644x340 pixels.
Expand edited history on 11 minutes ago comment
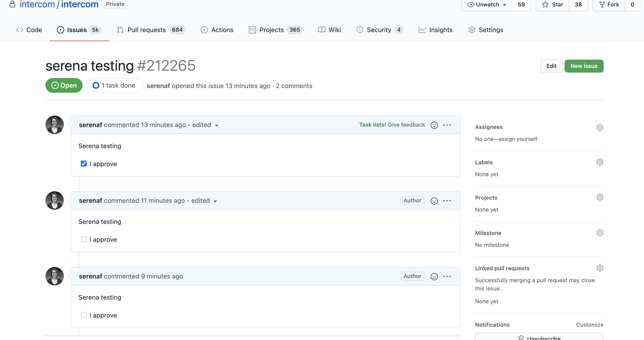click(204, 201)
